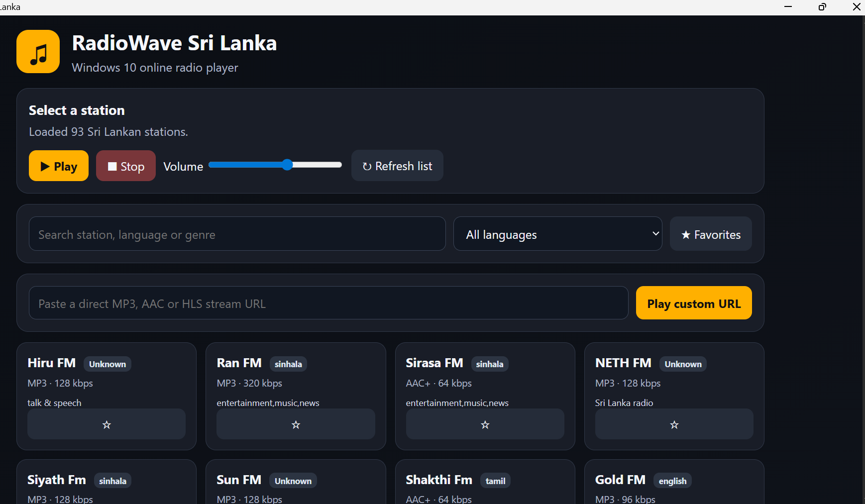Viewport: 865px width, 504px height.
Task: Click the Unknown tag on Hiru FM
Action: click(108, 364)
